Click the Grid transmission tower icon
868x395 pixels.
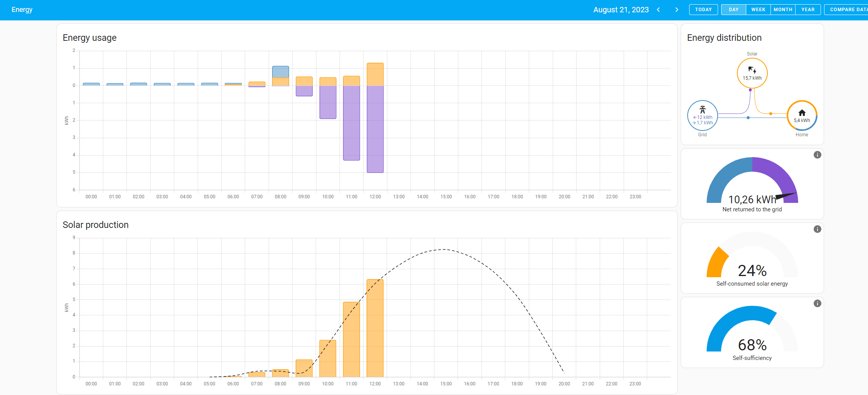click(703, 110)
